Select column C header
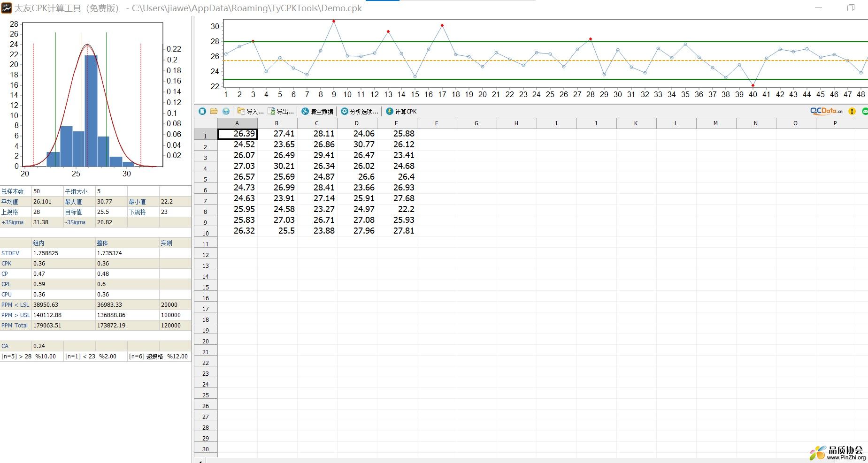The image size is (868, 463). tap(317, 123)
